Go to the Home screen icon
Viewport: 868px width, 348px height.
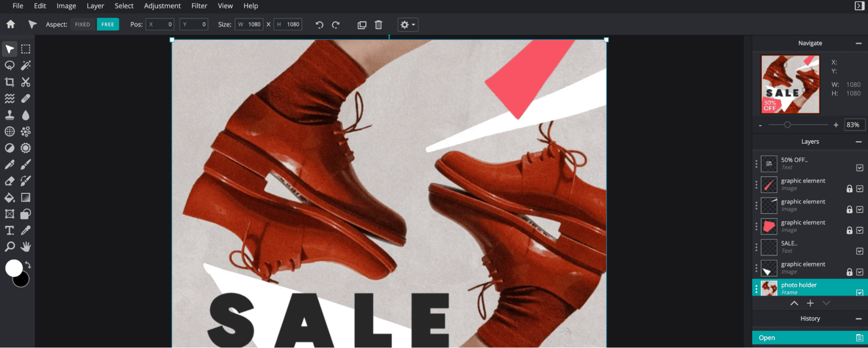click(x=10, y=24)
